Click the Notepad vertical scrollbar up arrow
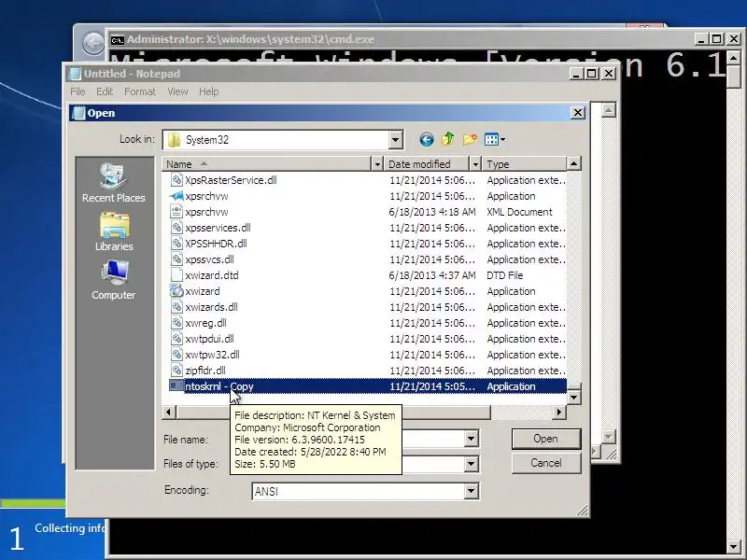 tap(609, 110)
